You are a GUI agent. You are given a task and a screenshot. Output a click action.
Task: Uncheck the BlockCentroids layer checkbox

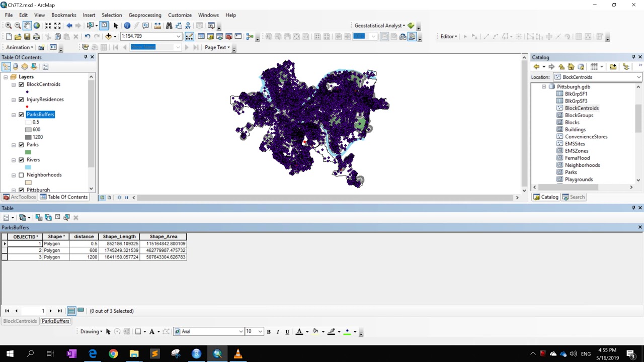(21, 84)
